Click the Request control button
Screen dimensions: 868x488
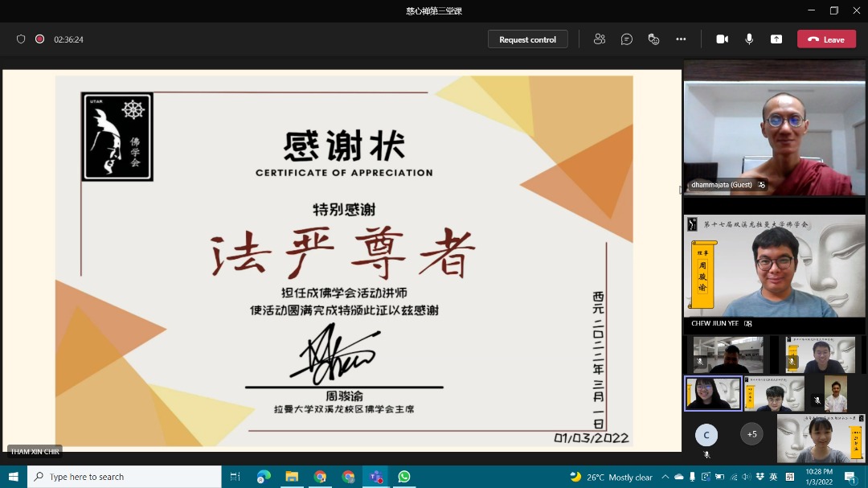click(x=527, y=39)
